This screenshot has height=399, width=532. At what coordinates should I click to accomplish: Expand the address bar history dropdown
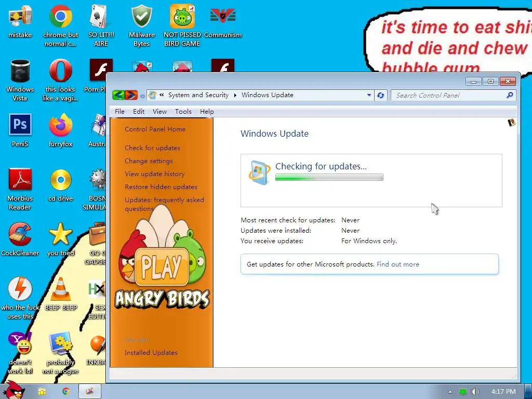(369, 96)
